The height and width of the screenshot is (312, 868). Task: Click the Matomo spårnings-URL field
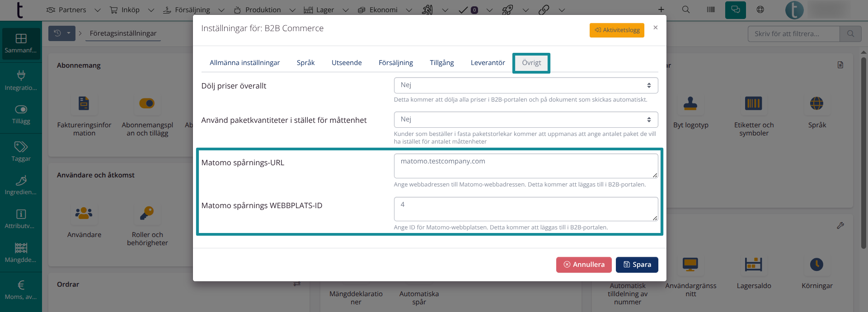[x=525, y=166]
